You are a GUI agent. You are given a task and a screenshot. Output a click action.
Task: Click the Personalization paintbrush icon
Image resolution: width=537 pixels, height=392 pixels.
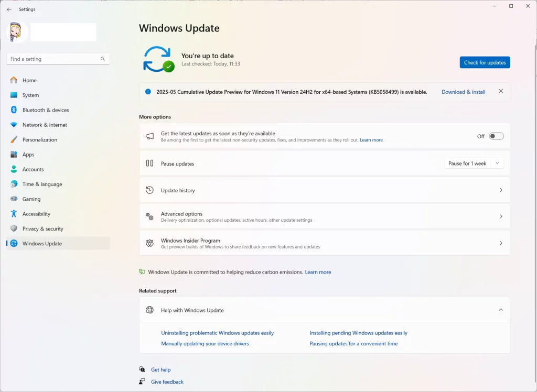14,140
